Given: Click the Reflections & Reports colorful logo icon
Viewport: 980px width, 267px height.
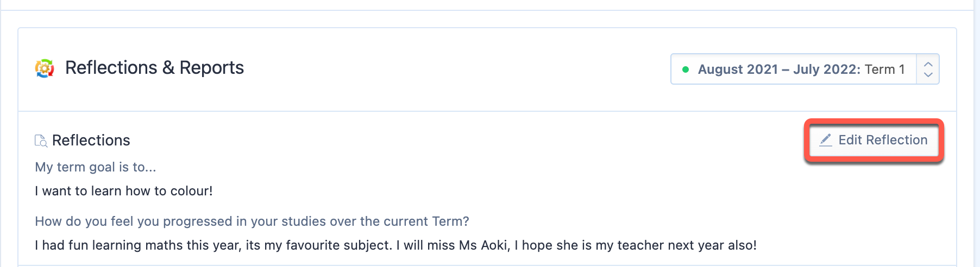Looking at the screenshot, I should [45, 68].
